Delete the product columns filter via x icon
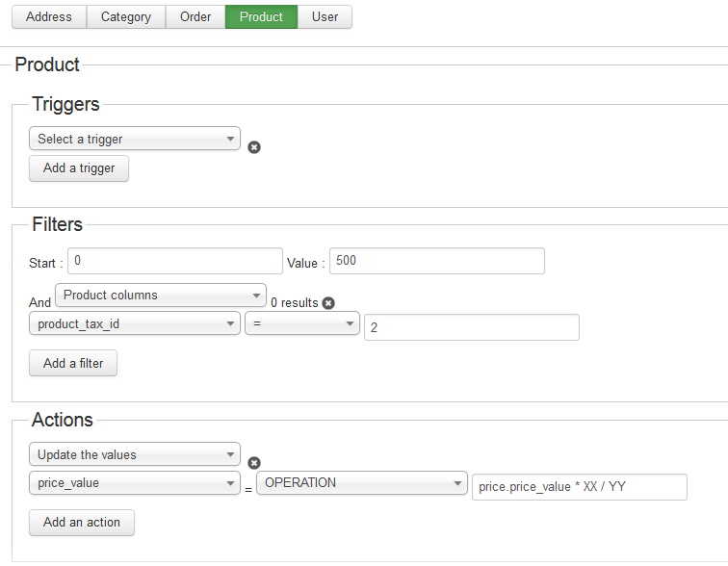The height and width of the screenshot is (566, 728). pyautogui.click(x=328, y=303)
